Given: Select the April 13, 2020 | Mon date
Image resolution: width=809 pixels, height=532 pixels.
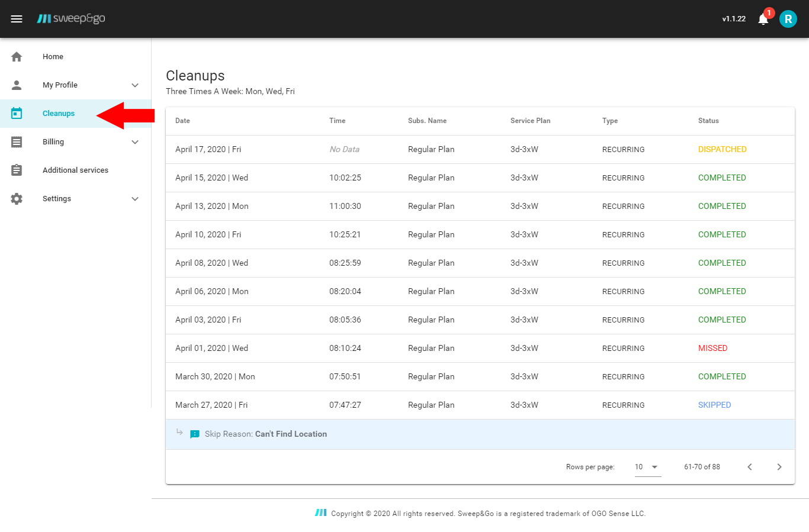Looking at the screenshot, I should tap(211, 206).
